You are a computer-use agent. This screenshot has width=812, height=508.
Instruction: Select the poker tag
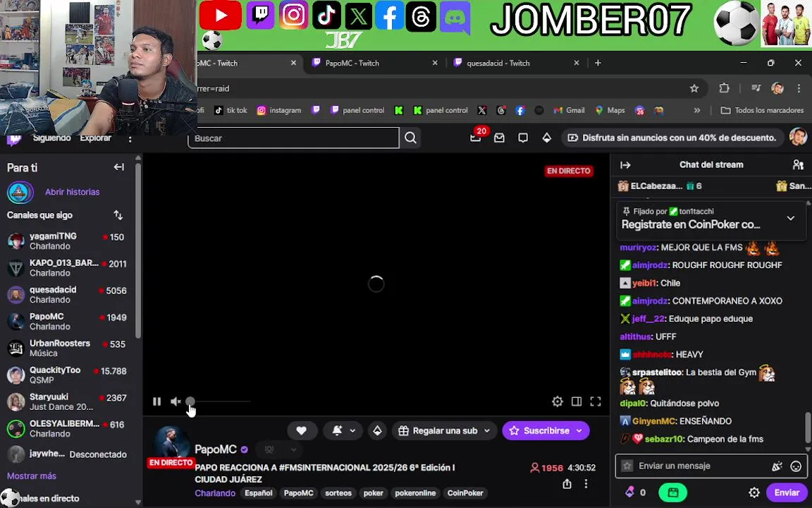(374, 493)
